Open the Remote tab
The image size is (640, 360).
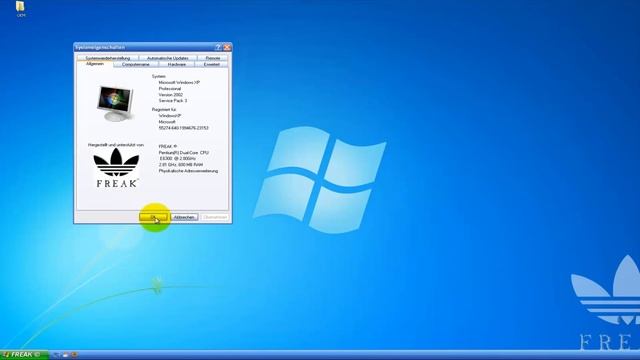point(213,58)
